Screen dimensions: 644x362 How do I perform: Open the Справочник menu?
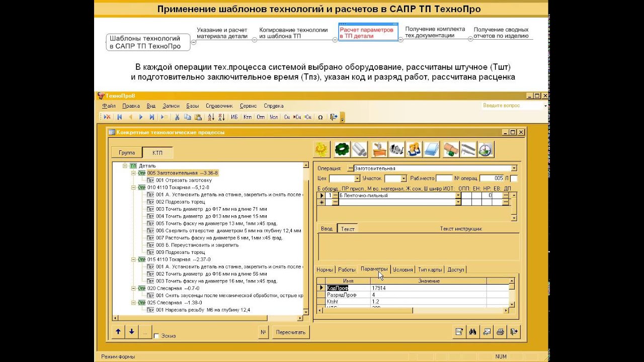click(219, 106)
